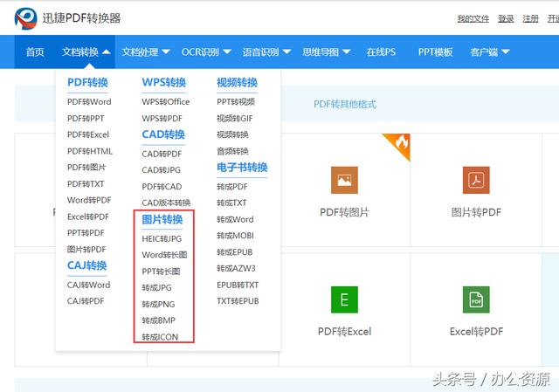Choose CAD版本转换 menu entry

point(166,203)
